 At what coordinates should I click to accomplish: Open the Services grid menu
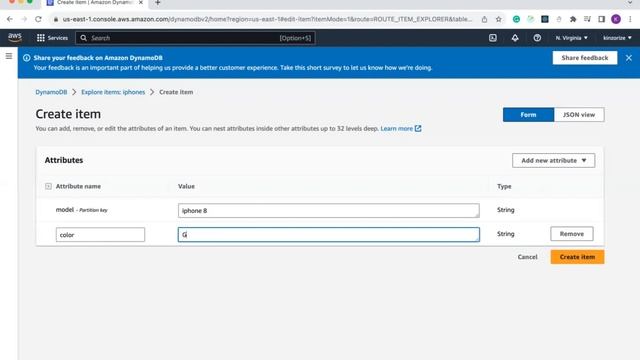52,38
